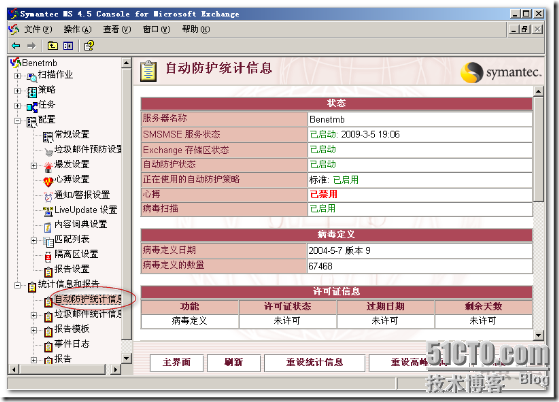Click the 心搏设置 heart icon

(x=48, y=181)
